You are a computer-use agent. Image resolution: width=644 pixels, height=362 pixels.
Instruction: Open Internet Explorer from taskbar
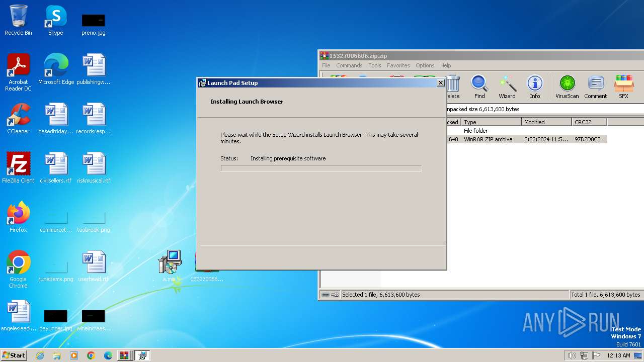(40, 355)
